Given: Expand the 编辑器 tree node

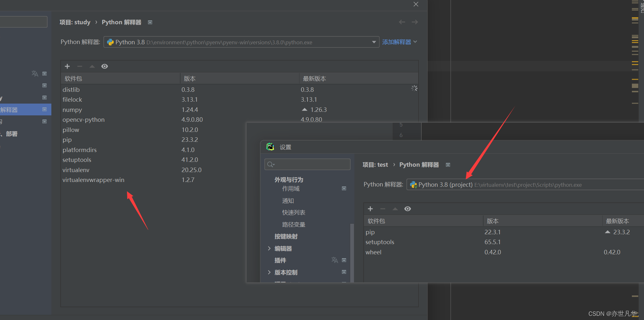Looking at the screenshot, I should 269,248.
